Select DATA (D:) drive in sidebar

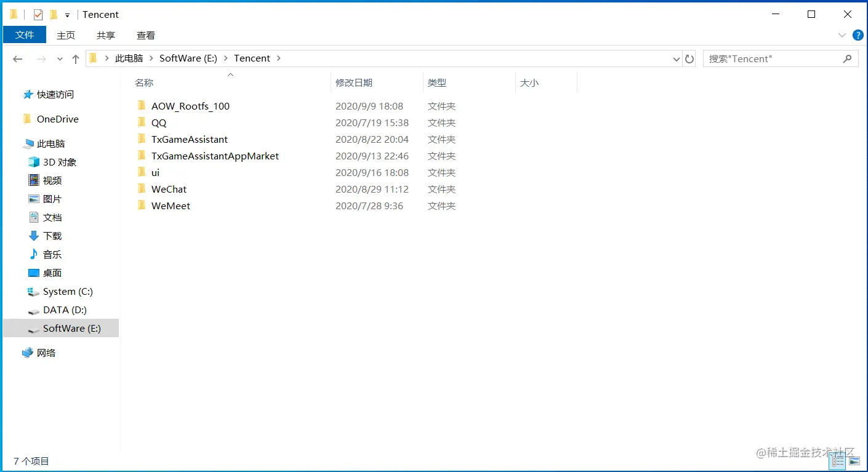click(65, 310)
